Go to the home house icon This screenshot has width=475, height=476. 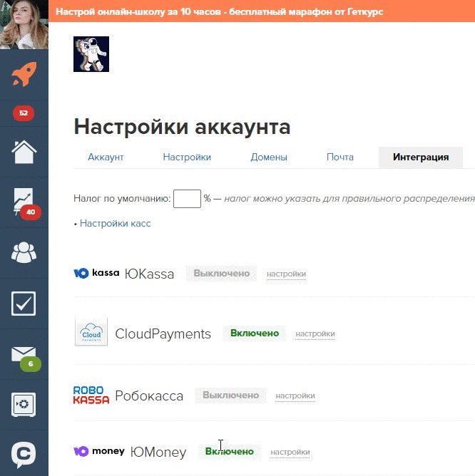tap(24, 152)
